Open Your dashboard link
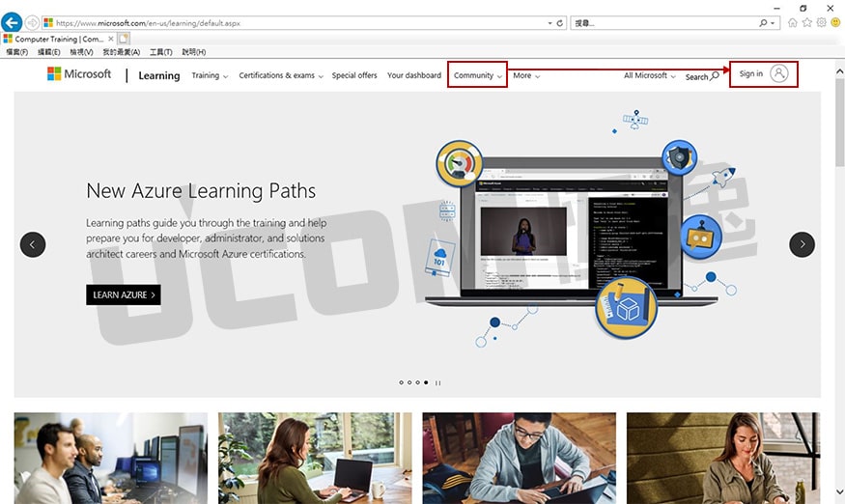 (x=414, y=75)
